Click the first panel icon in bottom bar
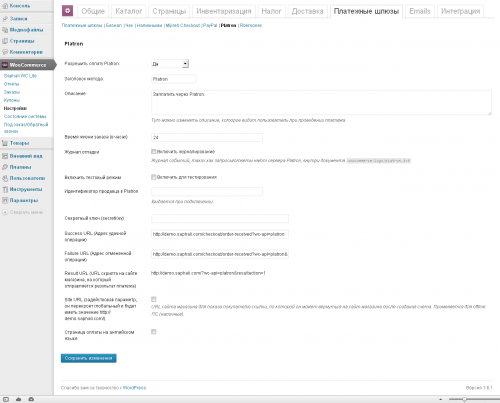The width and height of the screenshot is (500, 403). (x=6, y=399)
